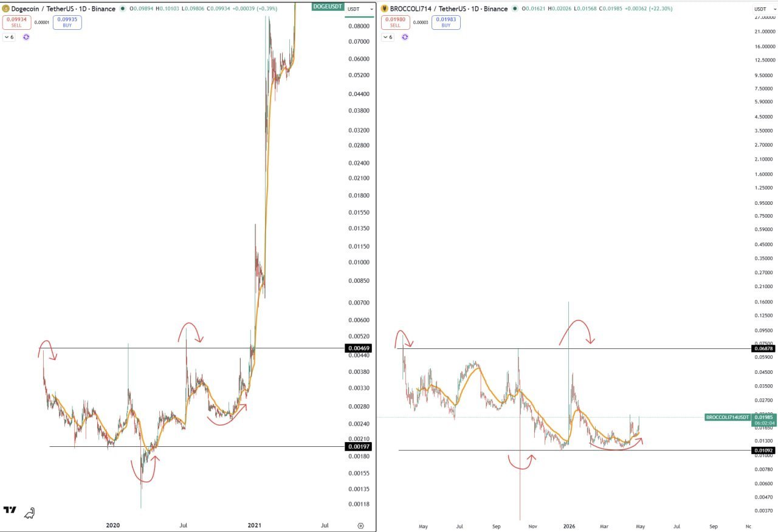Expand the 6 indicators legend on the BROCCOLI714 chart
Viewport: 778px width, 532px height.
pyautogui.click(x=388, y=37)
